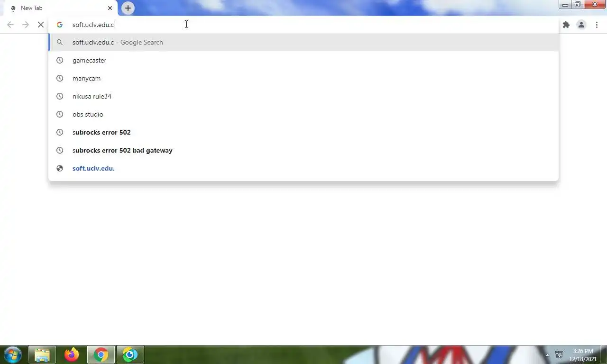This screenshot has width=607, height=364.
Task: Open the blue-green app beside Chrome
Action: (130, 355)
